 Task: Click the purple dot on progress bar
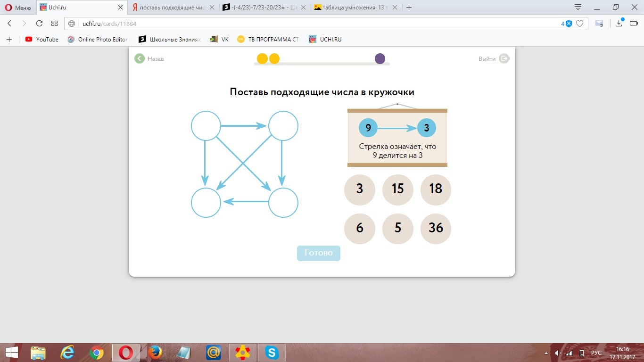click(x=380, y=58)
